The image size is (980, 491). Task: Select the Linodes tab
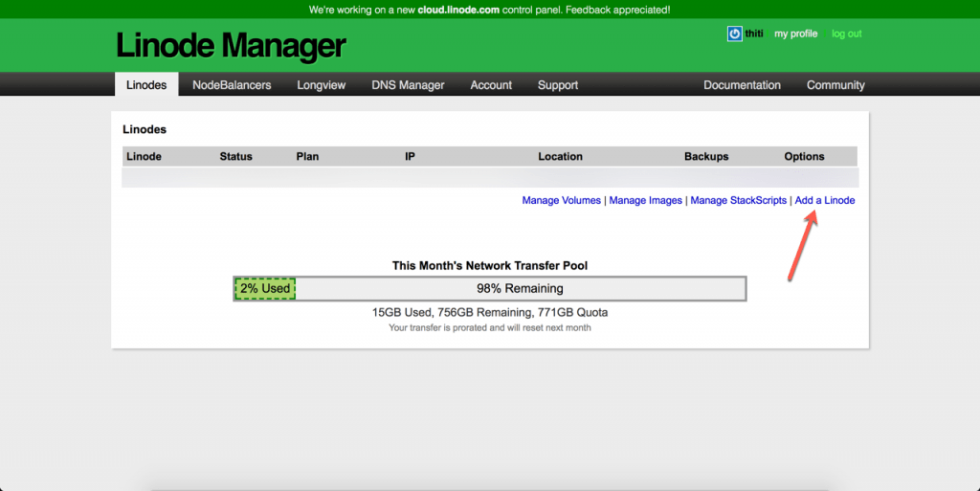click(x=146, y=85)
